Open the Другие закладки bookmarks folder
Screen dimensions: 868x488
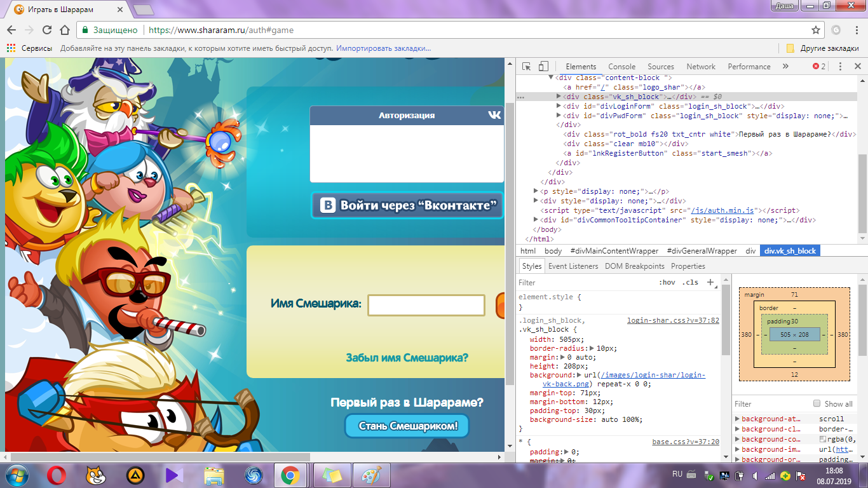pyautogui.click(x=822, y=48)
